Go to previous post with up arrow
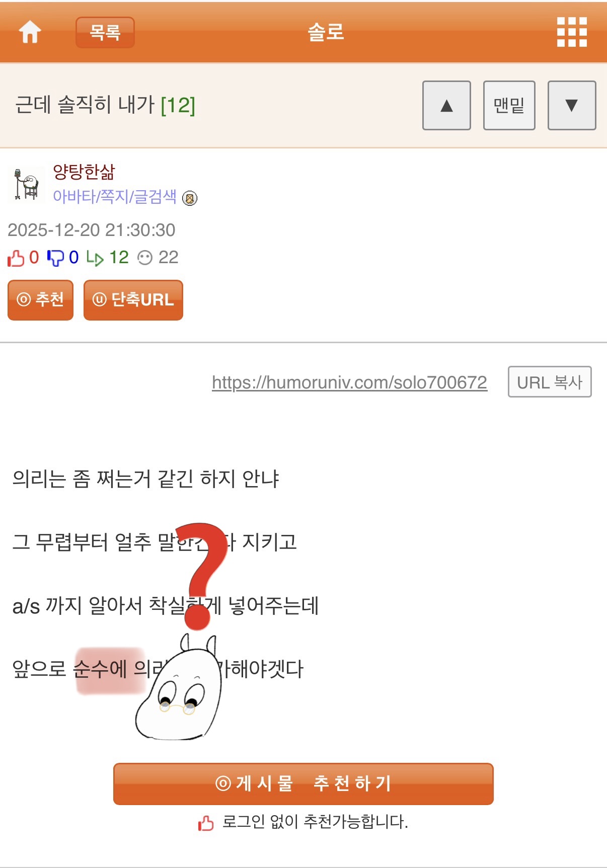This screenshot has height=868, width=607. click(446, 106)
